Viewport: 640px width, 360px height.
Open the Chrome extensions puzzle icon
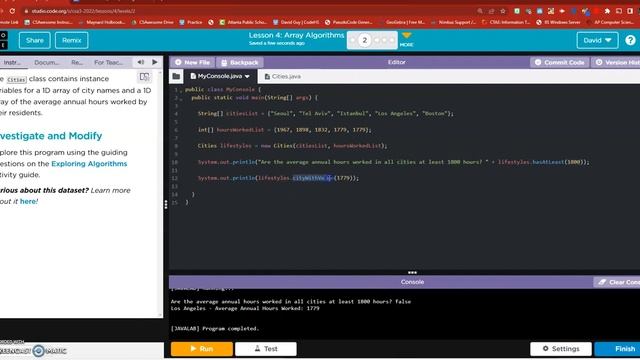click(x=607, y=11)
